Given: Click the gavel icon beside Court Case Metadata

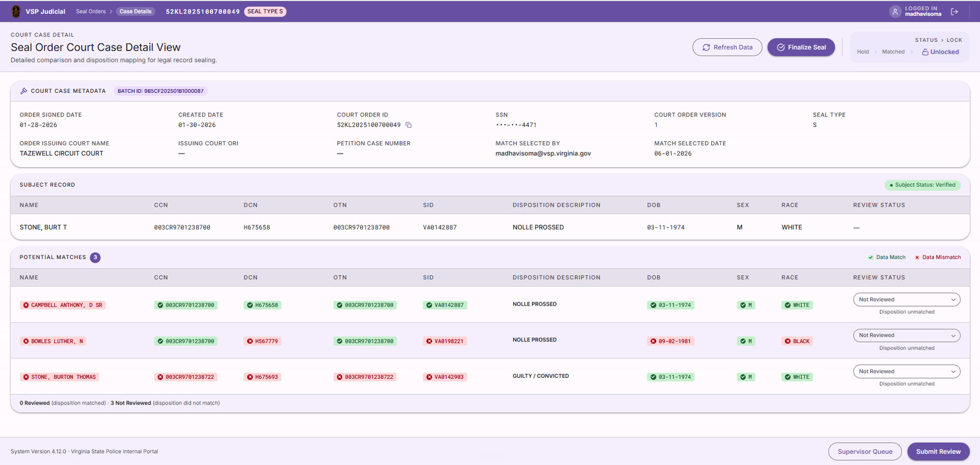Looking at the screenshot, I should [x=24, y=91].
